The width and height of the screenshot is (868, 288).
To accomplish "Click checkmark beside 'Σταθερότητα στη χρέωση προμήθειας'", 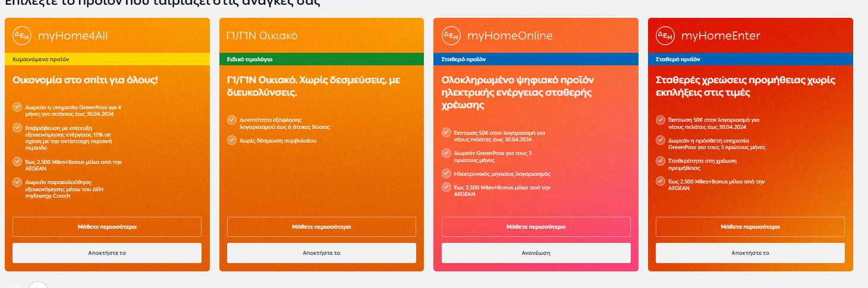I will (660, 161).
